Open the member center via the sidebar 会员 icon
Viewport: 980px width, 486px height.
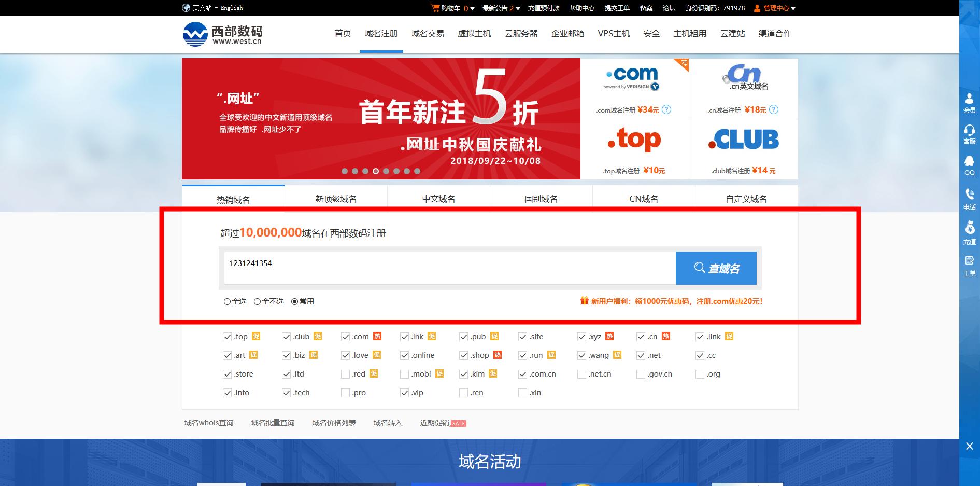pos(969,102)
